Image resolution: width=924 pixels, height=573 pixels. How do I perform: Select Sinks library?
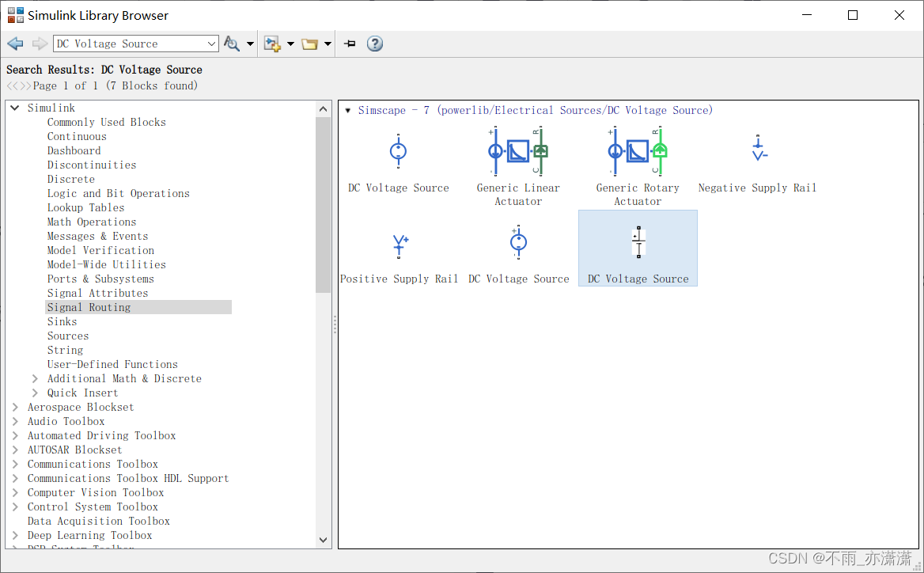pos(62,321)
